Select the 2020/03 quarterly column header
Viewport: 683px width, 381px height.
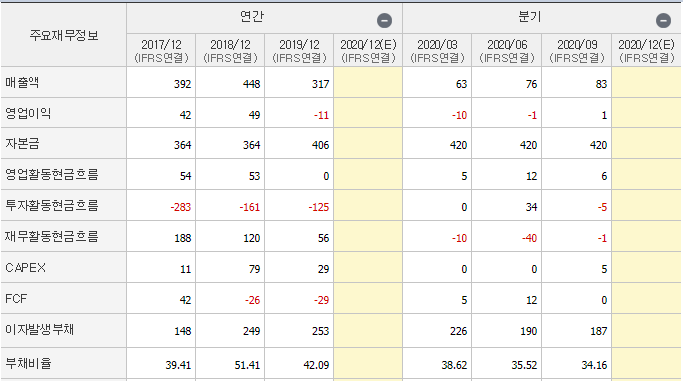[x=437, y=51]
